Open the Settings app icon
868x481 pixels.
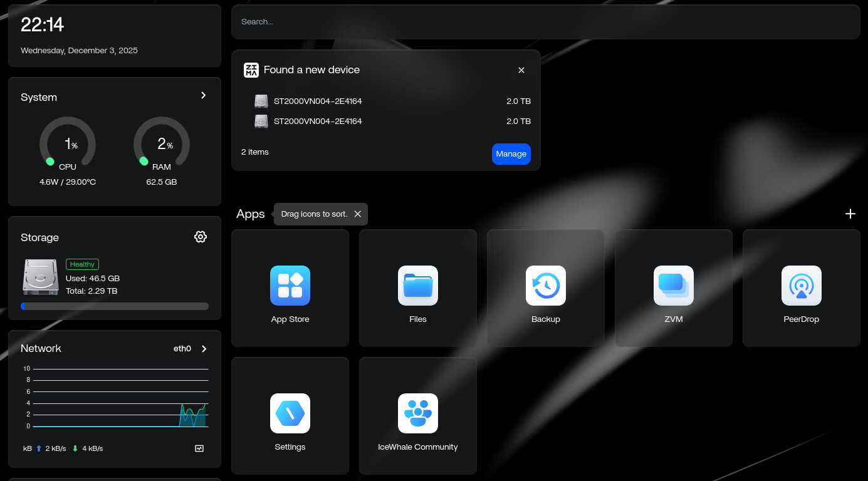tap(290, 413)
